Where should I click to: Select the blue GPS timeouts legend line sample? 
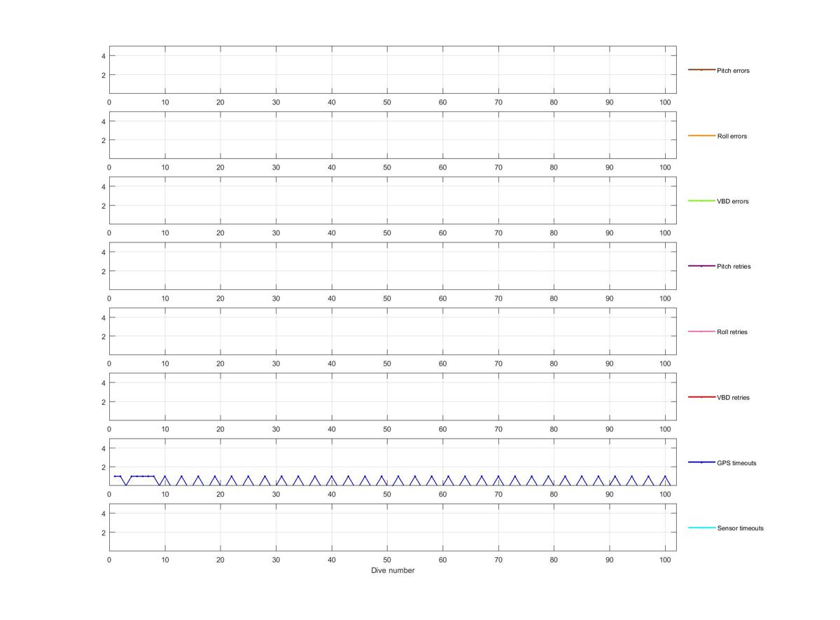pos(701,462)
